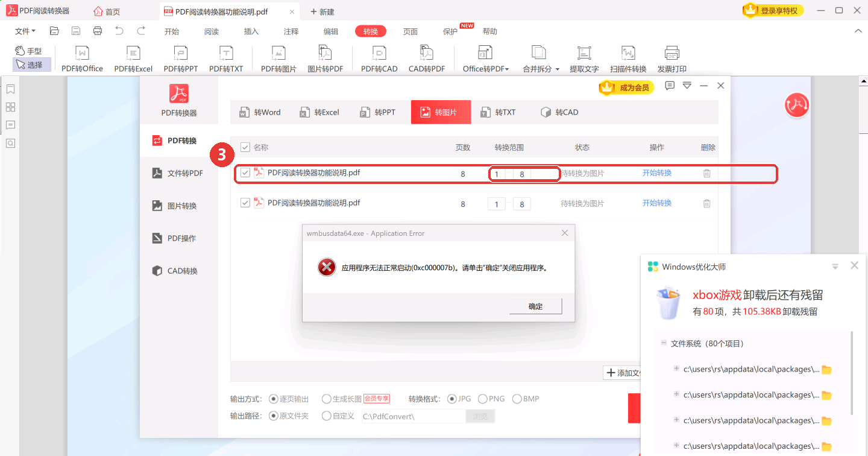This screenshot has width=868, height=456.
Task: Open the 发票打印 tool
Action: pos(672,59)
